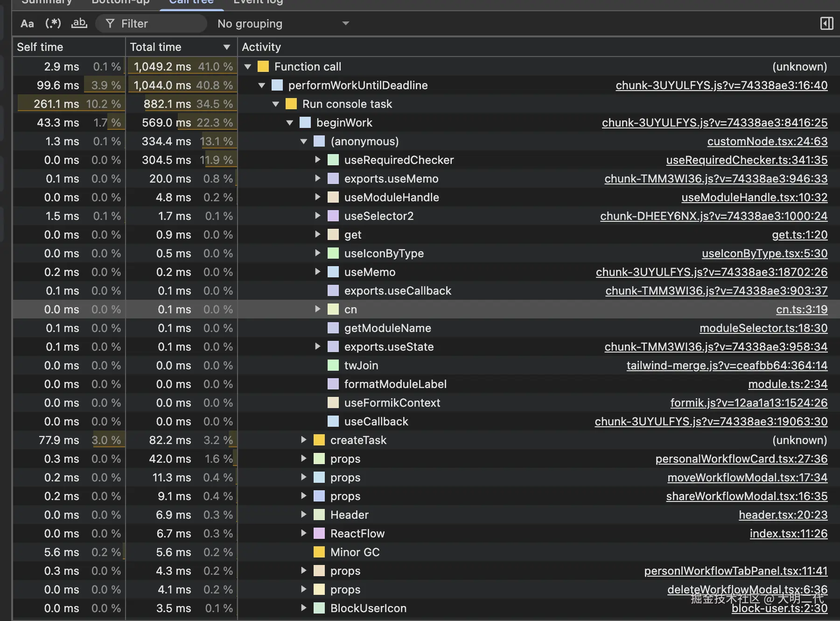Screen dimensions: 840x621
Task: Enable regular expression matching with the (.*) button
Action: (x=53, y=23)
